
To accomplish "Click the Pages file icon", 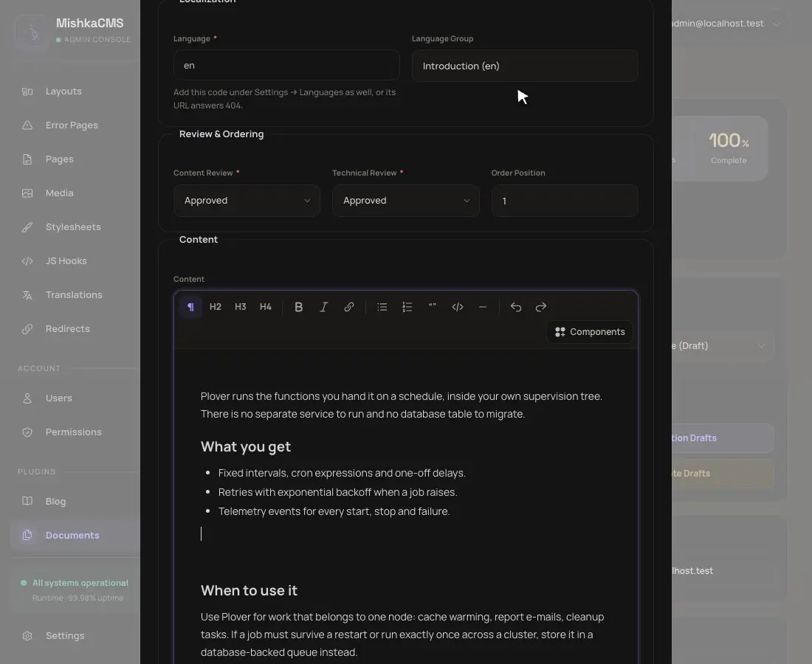I will [27, 159].
